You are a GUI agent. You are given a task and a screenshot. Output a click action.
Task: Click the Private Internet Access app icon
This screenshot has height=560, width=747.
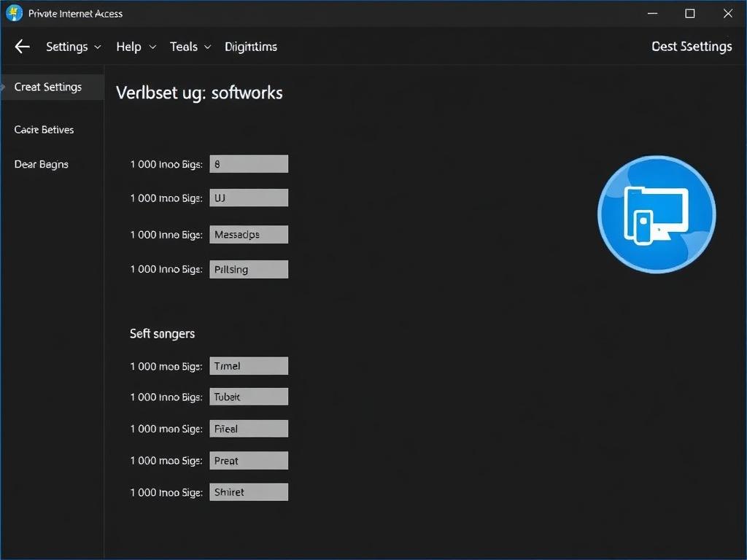pos(15,13)
